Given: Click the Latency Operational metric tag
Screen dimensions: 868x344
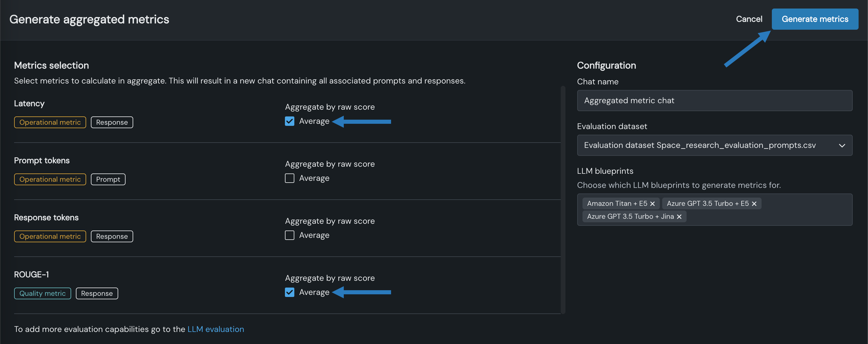Looking at the screenshot, I should [50, 122].
